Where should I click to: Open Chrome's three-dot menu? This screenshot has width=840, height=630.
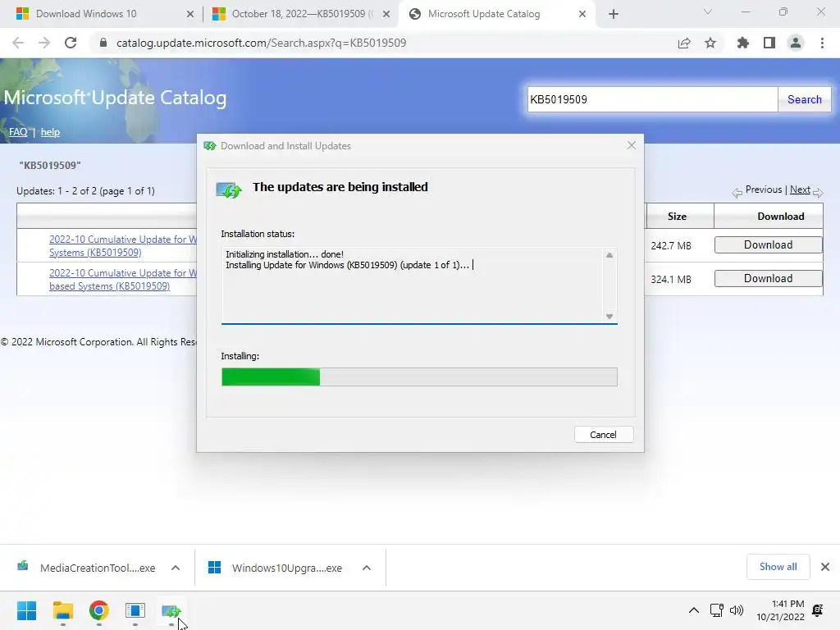(822, 43)
